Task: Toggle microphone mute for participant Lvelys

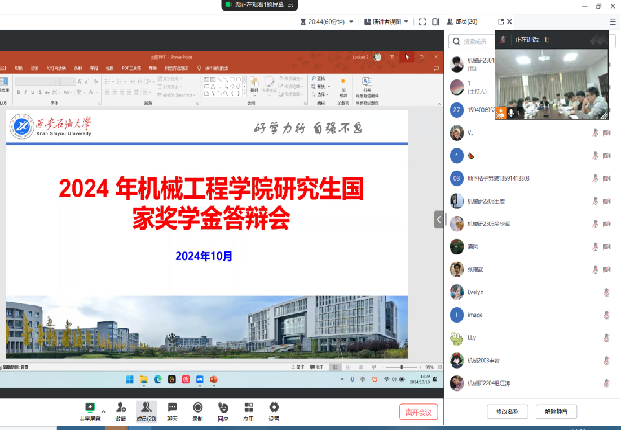Action: (607, 292)
